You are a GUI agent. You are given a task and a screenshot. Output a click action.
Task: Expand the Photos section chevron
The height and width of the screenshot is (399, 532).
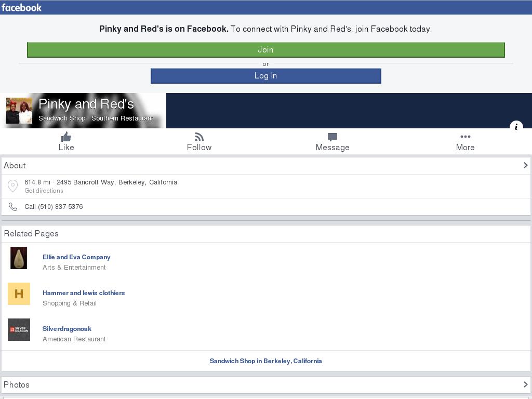tap(525, 384)
